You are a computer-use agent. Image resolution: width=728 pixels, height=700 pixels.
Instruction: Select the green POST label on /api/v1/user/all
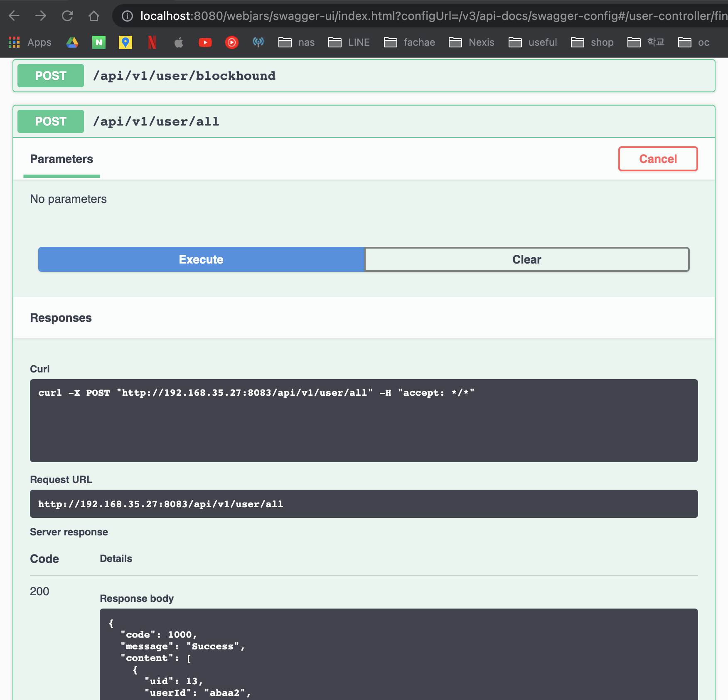coord(50,121)
